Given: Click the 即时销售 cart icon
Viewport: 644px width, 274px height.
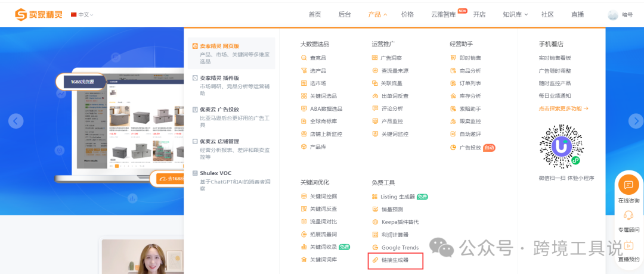Looking at the screenshot, I should (453, 58).
